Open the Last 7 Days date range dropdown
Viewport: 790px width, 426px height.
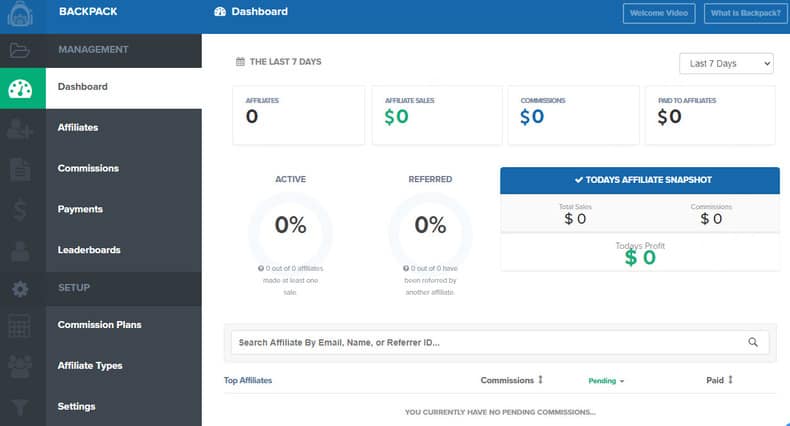(x=726, y=63)
